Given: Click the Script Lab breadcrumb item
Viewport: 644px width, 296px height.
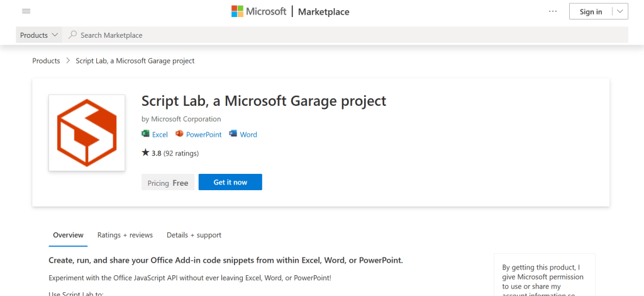Looking at the screenshot, I should click(135, 61).
